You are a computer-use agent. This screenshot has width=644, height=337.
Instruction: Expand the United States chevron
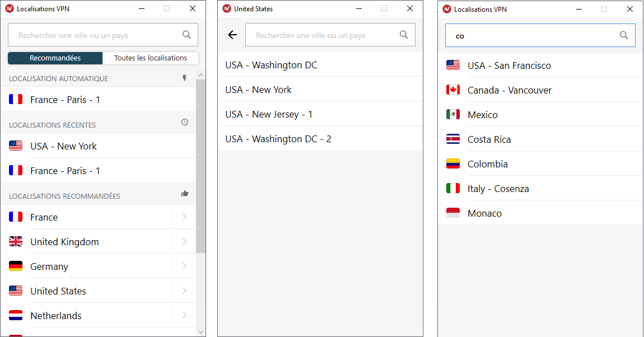(x=184, y=291)
